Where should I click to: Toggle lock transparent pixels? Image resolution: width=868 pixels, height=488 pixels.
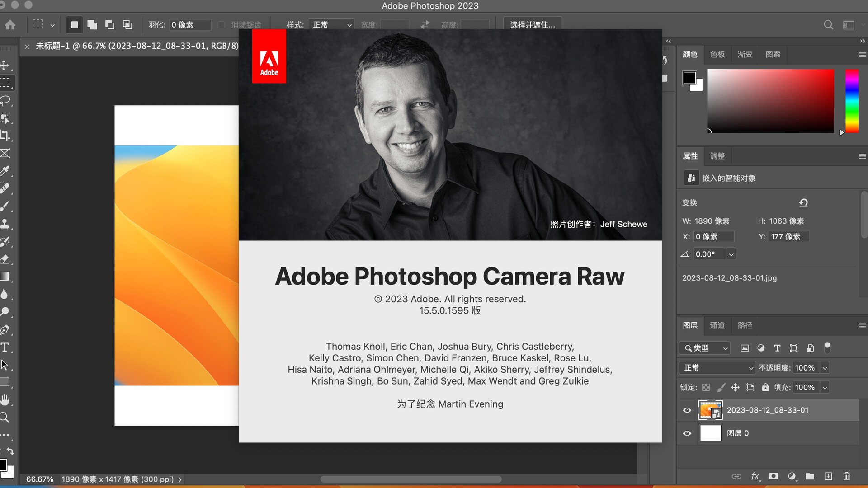click(706, 387)
